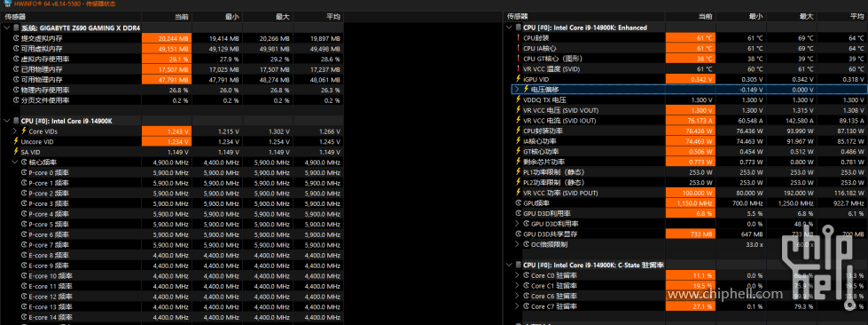Click the lightning icon beside Uncore VID
The width and height of the screenshot is (868, 325).
(16, 141)
